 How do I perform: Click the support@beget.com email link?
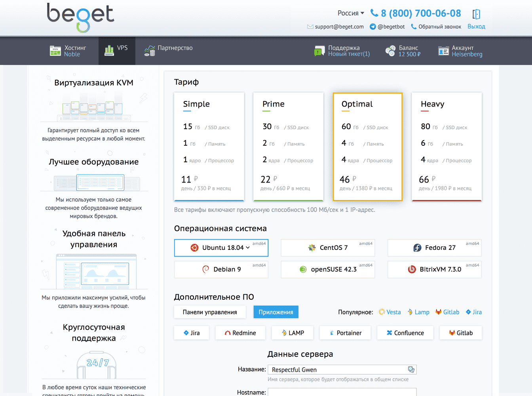coord(339,27)
